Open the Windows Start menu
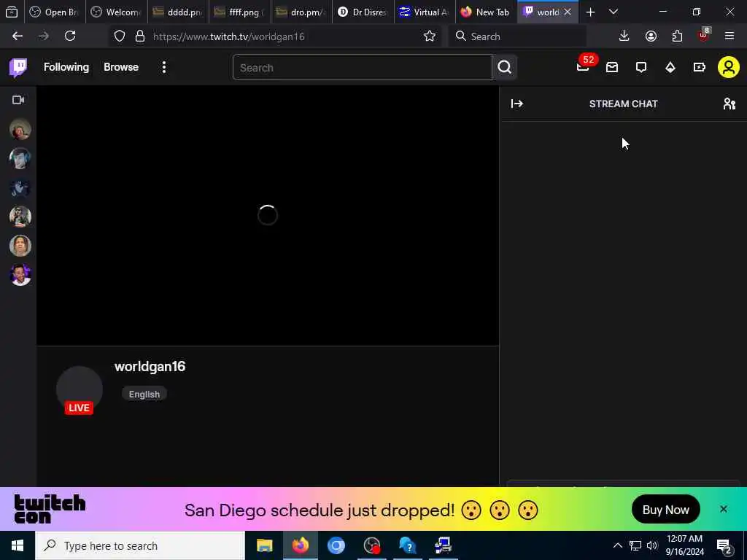Viewport: 747px width, 560px height. pos(18,545)
